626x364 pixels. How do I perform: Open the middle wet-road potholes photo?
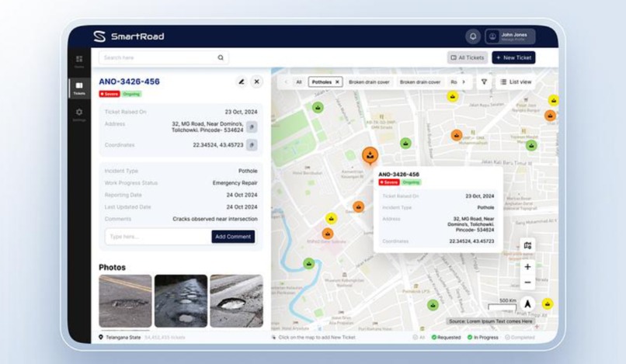(x=181, y=301)
